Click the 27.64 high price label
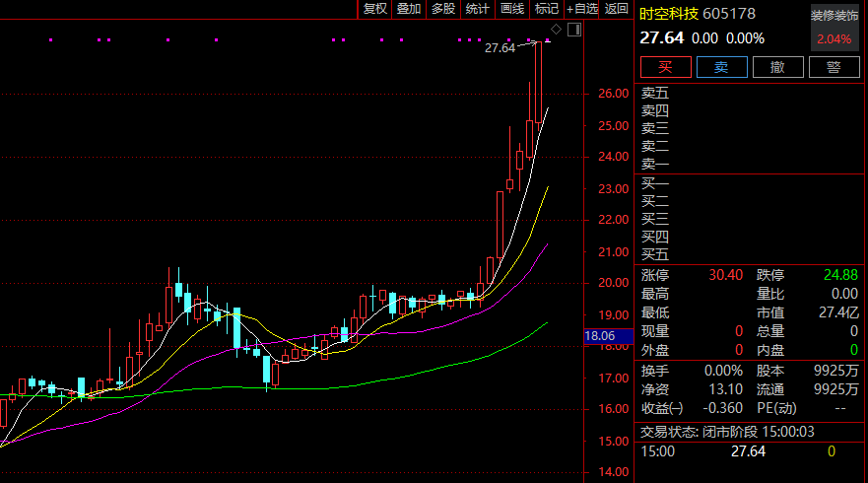The width and height of the screenshot is (868, 483). point(500,47)
